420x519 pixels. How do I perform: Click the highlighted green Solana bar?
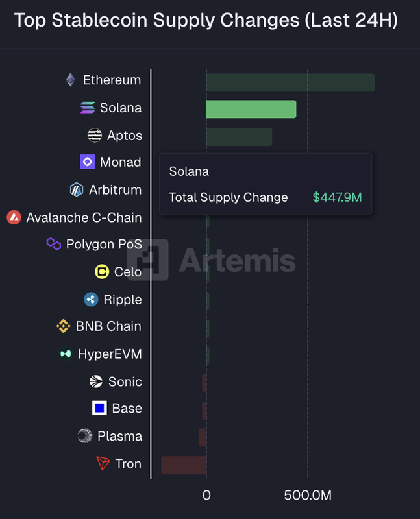pos(251,109)
